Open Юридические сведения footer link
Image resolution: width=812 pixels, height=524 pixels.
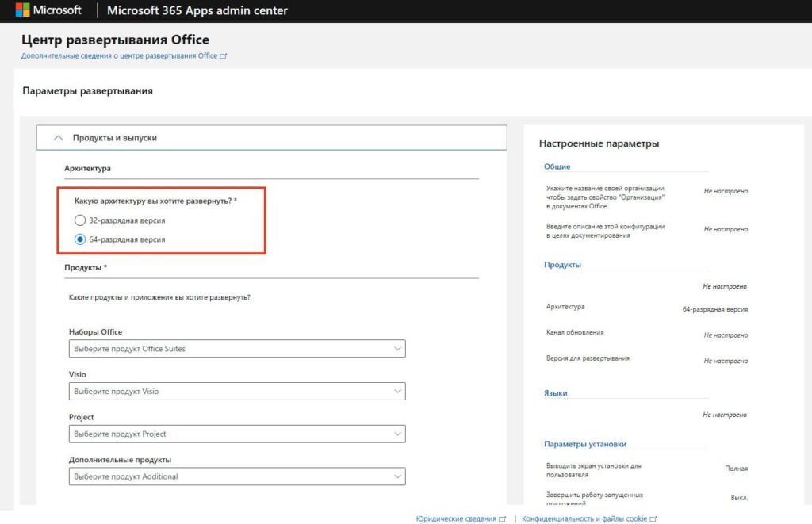[x=456, y=518]
